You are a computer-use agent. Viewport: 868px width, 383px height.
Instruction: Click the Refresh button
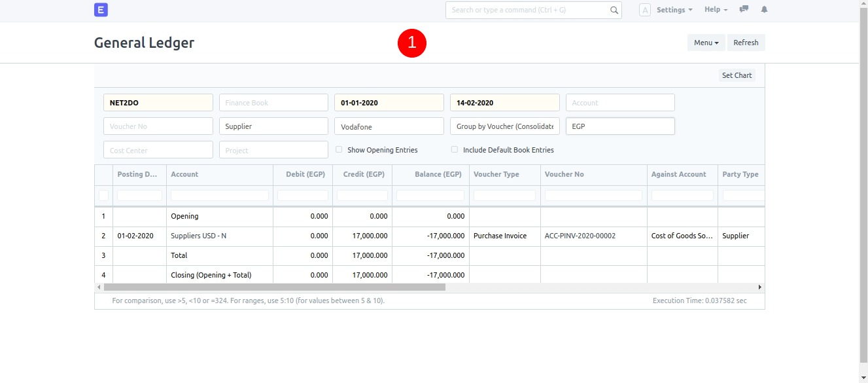746,43
